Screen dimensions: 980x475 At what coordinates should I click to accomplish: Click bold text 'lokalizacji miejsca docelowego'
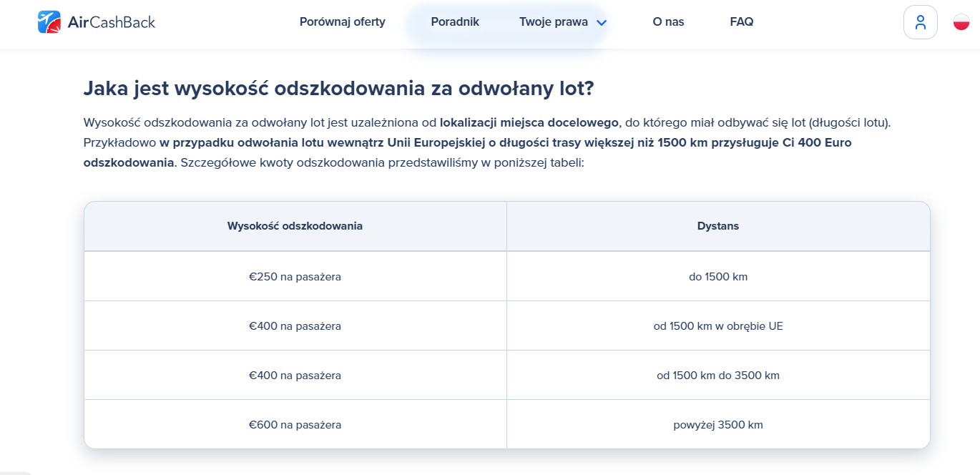(x=529, y=122)
